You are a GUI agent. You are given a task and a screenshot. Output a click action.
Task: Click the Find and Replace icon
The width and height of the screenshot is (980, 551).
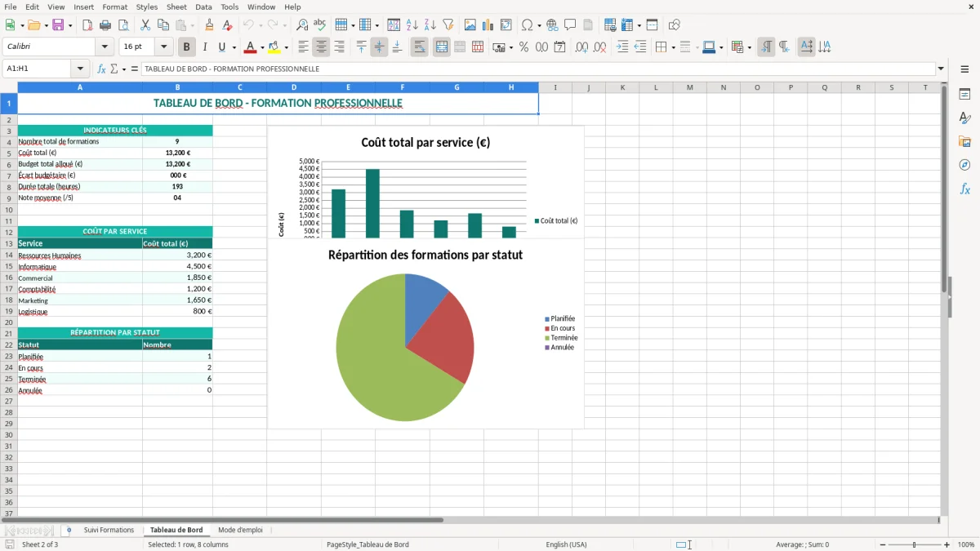click(x=302, y=25)
